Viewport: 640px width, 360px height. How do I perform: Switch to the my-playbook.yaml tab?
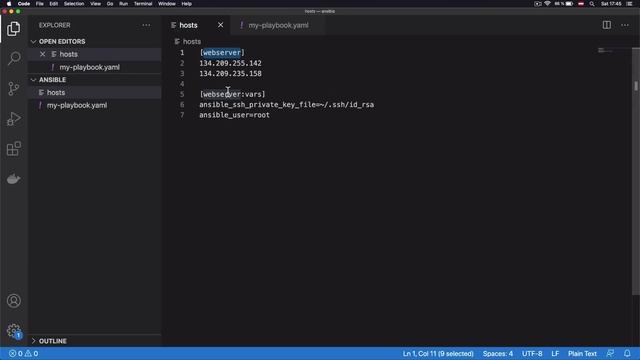pyautogui.click(x=278, y=25)
